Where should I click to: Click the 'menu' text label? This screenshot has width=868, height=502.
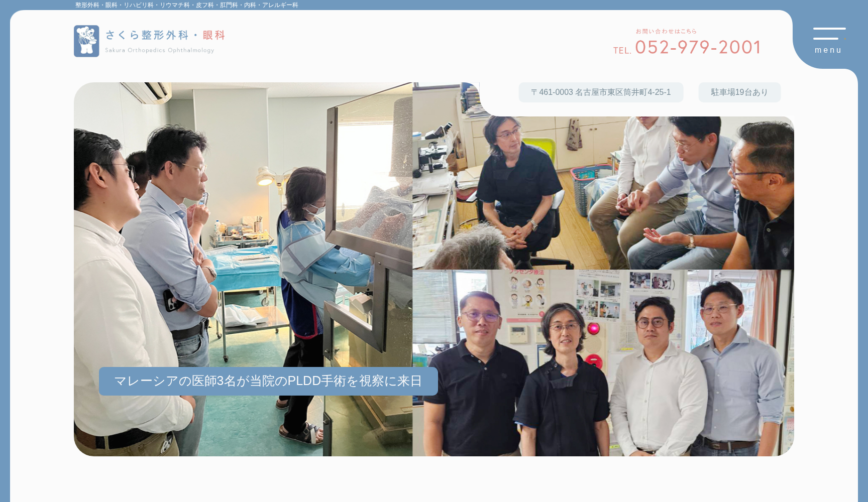[828, 50]
